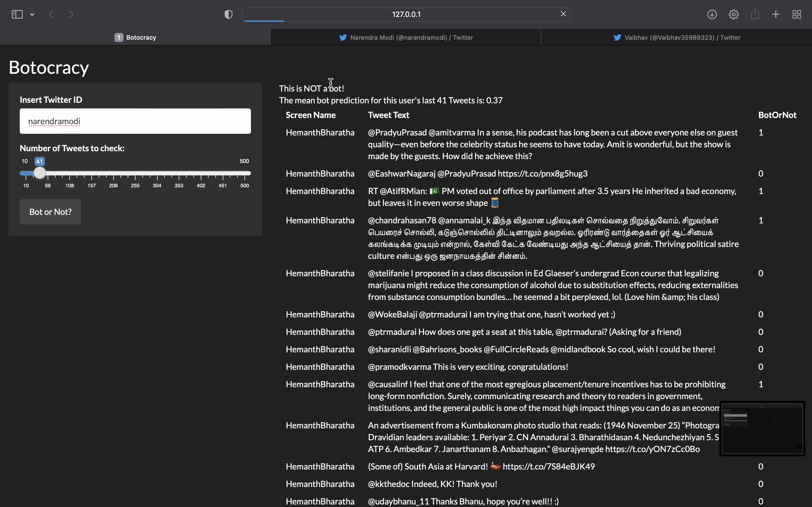Click the tweets count slider handle

coord(40,173)
